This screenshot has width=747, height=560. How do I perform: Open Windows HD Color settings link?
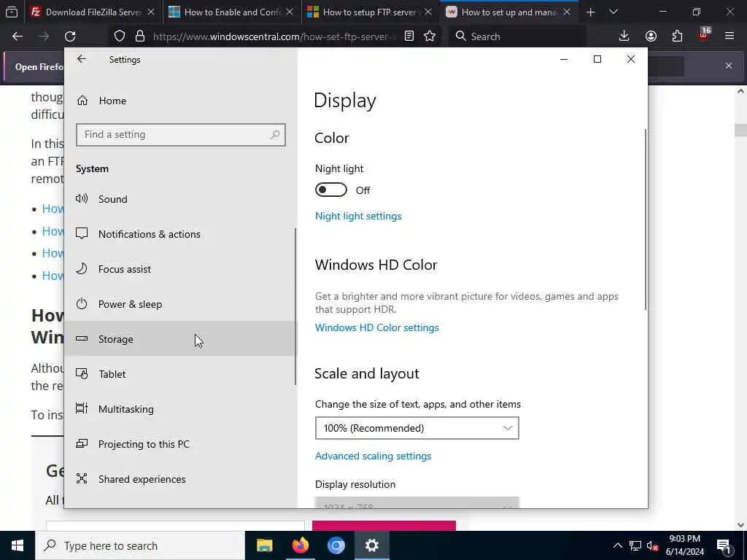click(x=377, y=327)
